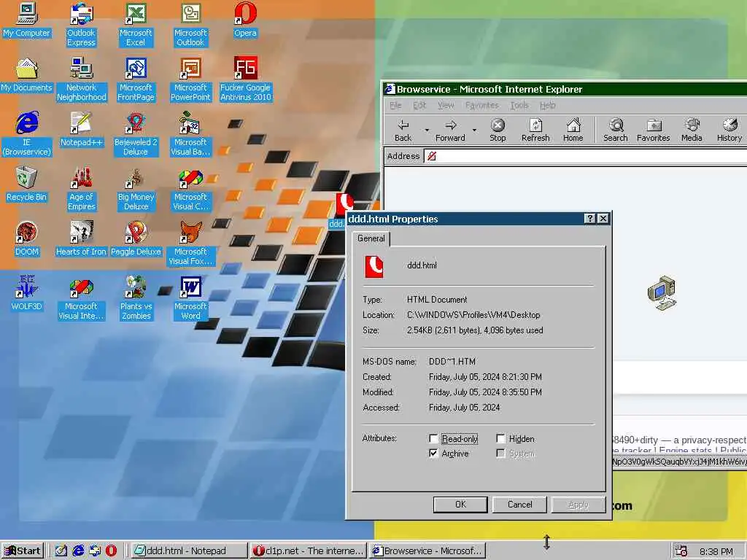This screenshot has height=560, width=747.
Task: Open Microsoft Excel desktop shortcut
Action: pos(136,25)
